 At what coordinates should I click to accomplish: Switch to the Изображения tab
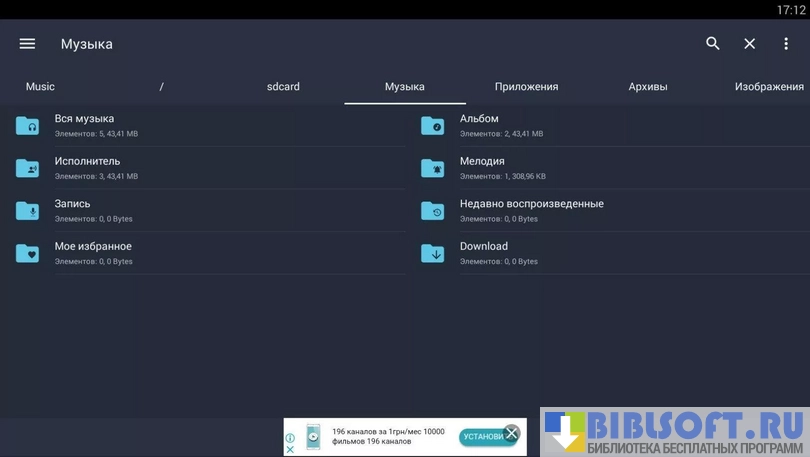769,87
